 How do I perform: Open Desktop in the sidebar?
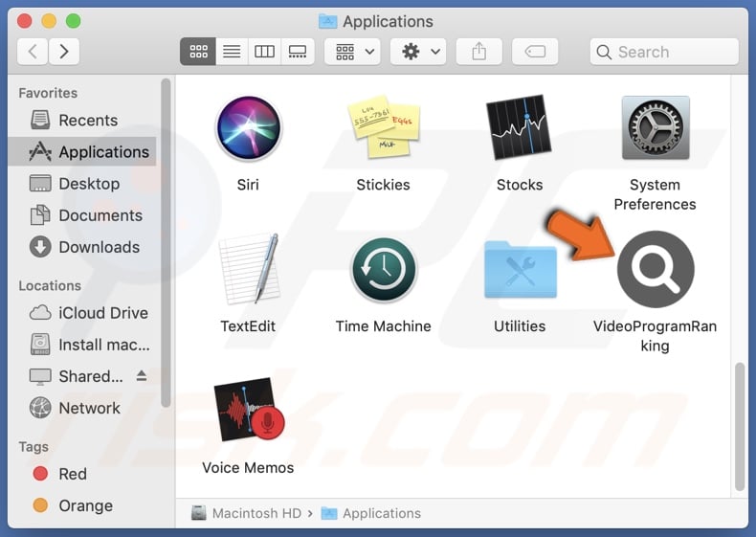(x=82, y=184)
